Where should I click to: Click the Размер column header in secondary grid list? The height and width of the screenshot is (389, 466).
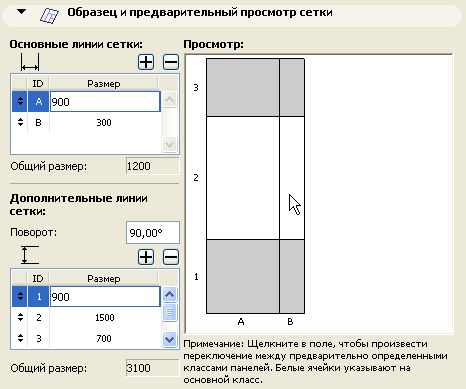coord(104,278)
